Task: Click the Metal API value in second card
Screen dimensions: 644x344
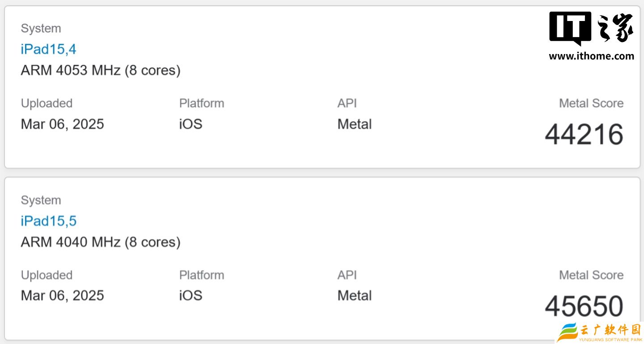Action: (354, 295)
